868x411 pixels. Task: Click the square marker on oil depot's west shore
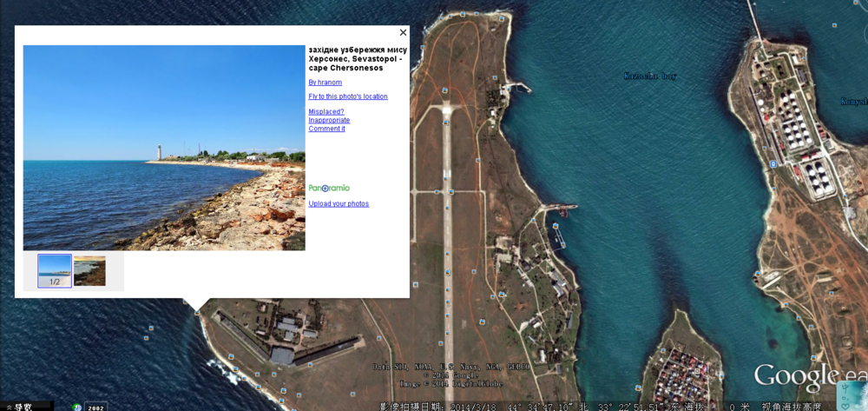(x=773, y=164)
